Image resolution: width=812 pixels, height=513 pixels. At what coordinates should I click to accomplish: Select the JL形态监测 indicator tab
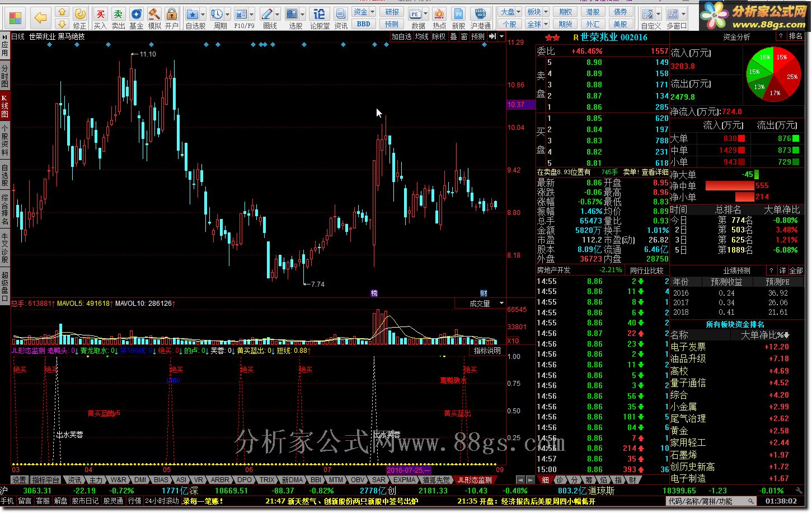475,481
